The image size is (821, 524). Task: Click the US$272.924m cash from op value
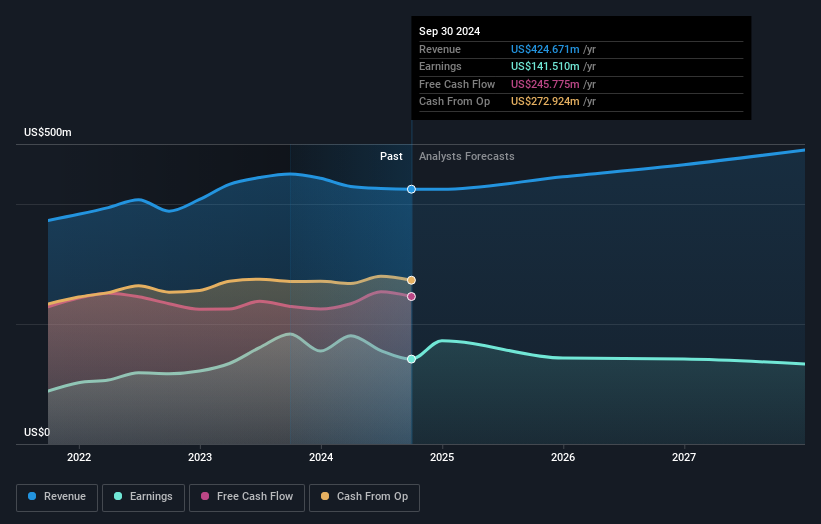point(545,102)
